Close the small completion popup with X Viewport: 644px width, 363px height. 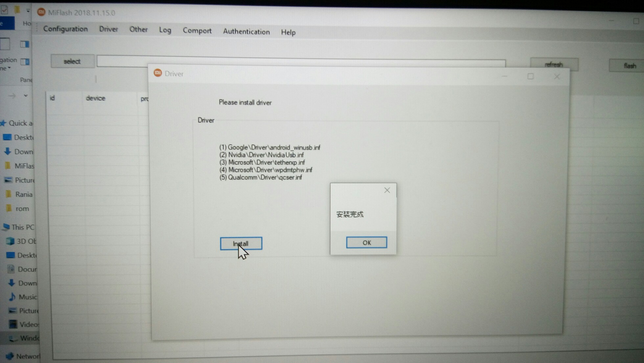[387, 190]
